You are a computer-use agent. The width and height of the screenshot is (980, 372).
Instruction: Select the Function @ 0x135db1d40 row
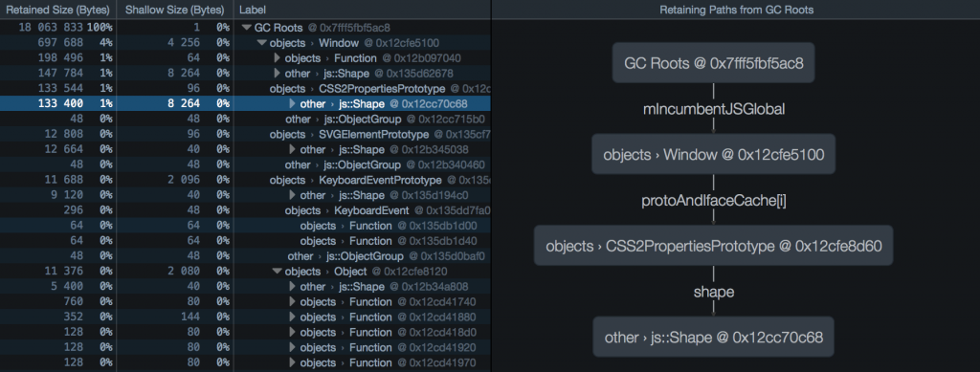tap(246, 241)
